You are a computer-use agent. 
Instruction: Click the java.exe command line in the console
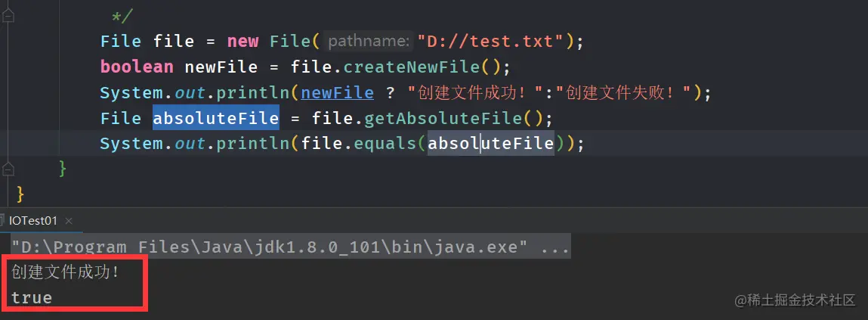[x=290, y=247]
